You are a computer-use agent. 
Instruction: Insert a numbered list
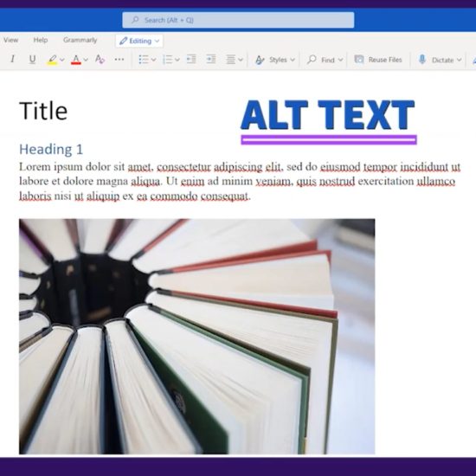click(167, 60)
